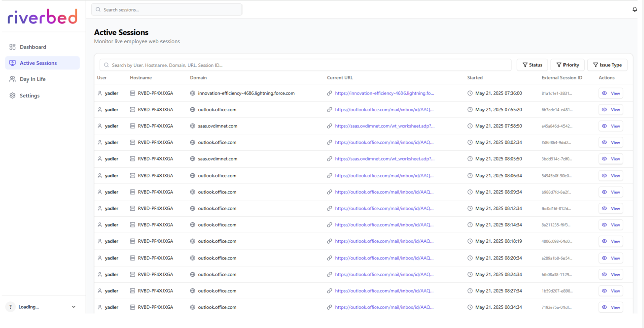Click the top Search sessions field
Image resolution: width=644 pixels, height=328 pixels.
[x=167, y=9]
